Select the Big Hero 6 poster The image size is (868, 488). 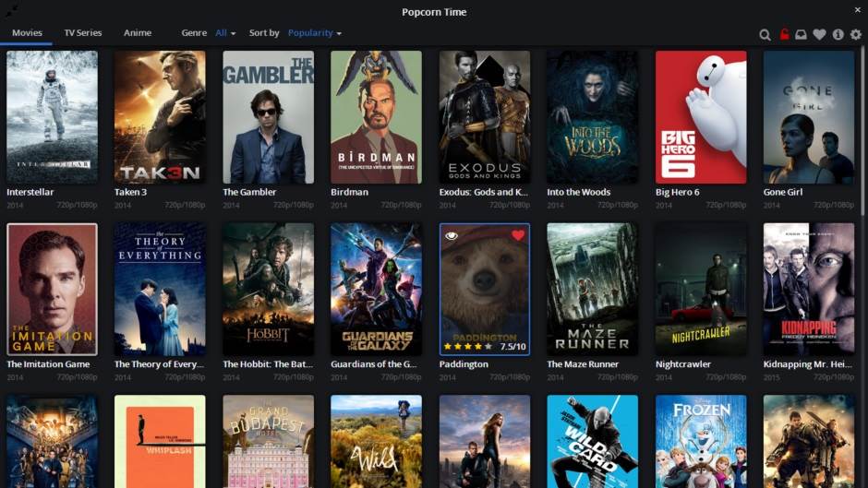click(701, 117)
